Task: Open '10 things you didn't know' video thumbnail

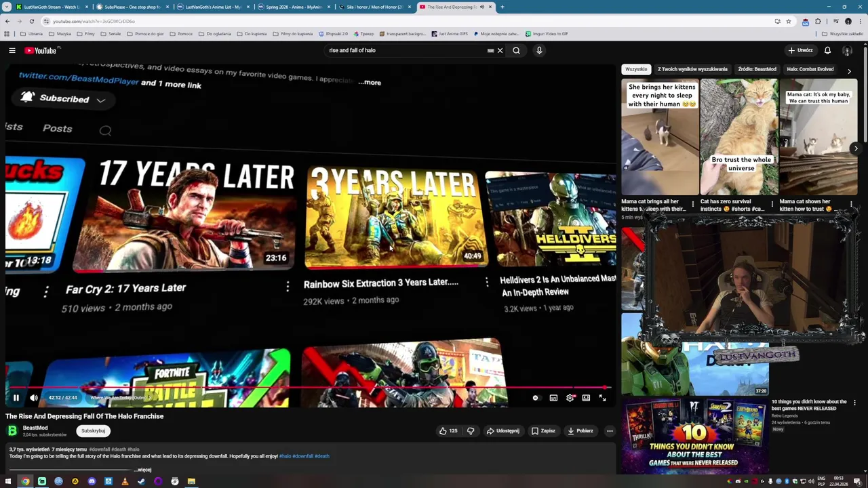Action: pyautogui.click(x=695, y=436)
